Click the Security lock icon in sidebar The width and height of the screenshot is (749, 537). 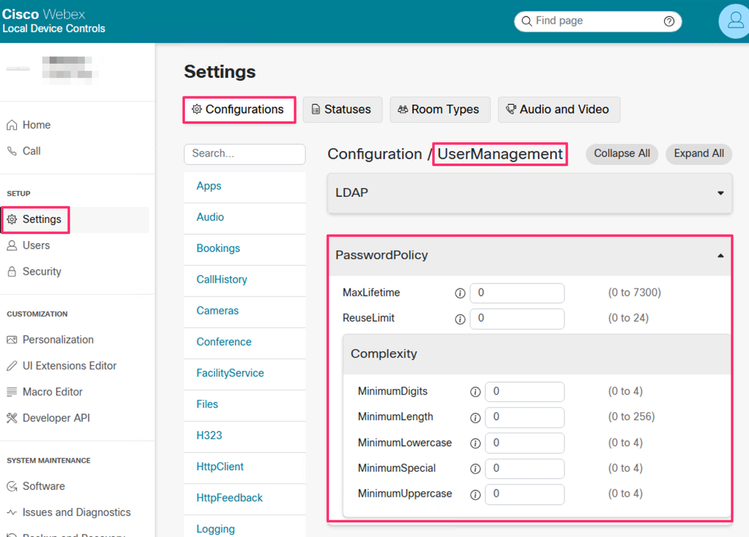12,271
